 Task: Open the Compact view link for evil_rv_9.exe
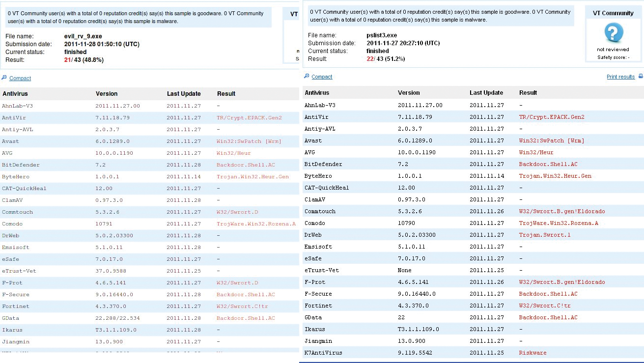(x=20, y=78)
